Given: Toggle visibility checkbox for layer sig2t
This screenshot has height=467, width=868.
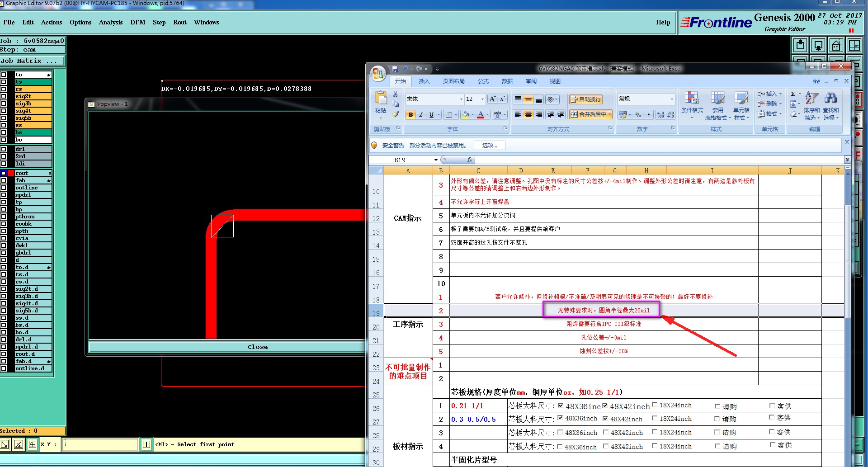Looking at the screenshot, I should click(4, 96).
